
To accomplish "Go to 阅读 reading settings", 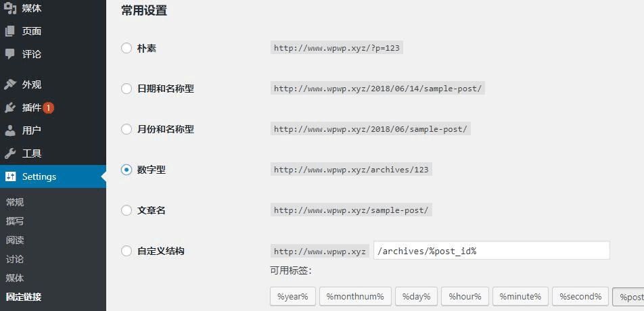I will tap(15, 240).
